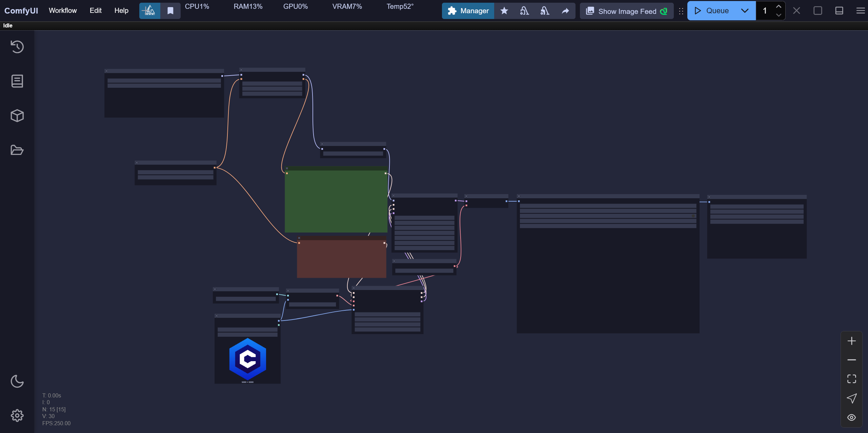868x433 pixels.
Task: Open the node library sidebar panel
Action: click(x=17, y=81)
